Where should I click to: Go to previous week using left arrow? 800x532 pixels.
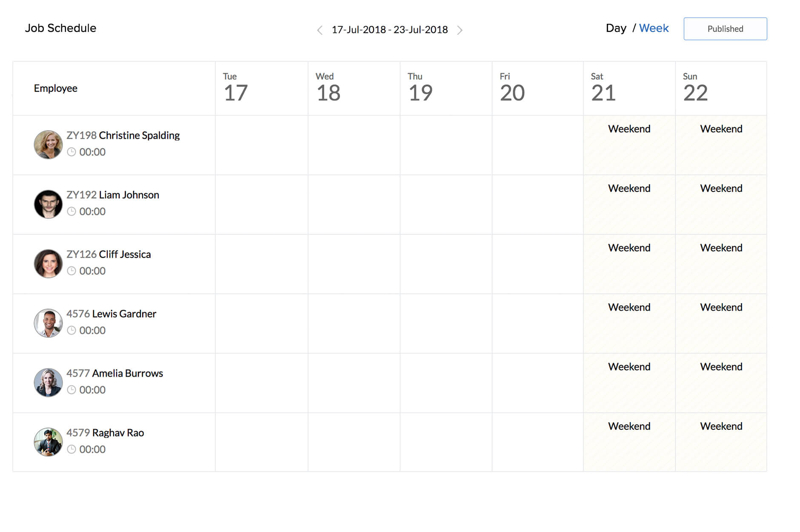point(320,30)
